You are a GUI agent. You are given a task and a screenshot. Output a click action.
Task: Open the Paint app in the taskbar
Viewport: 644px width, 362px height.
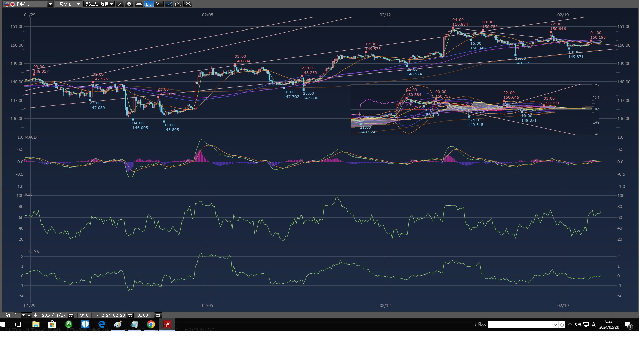pyautogui.click(x=118, y=324)
